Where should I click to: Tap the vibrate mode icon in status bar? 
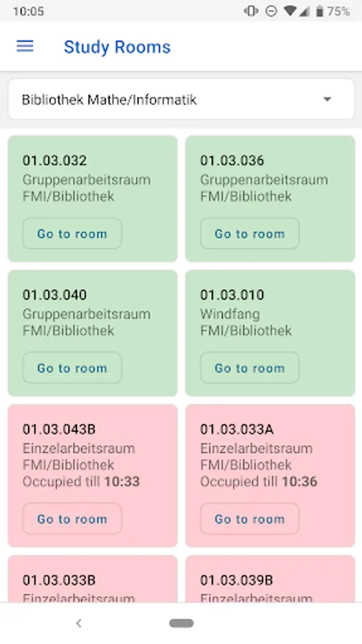(251, 11)
